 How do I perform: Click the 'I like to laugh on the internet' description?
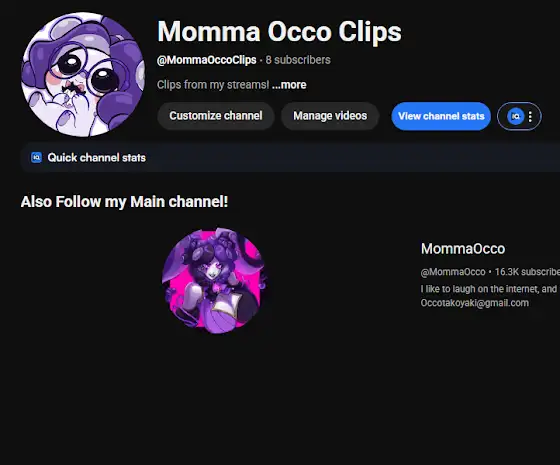pos(490,289)
